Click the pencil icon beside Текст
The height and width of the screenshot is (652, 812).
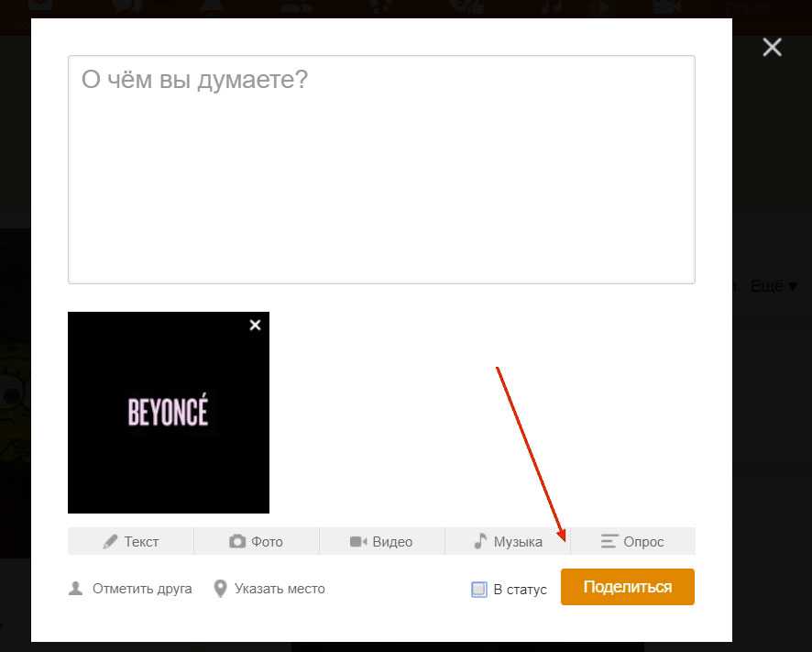(111, 542)
